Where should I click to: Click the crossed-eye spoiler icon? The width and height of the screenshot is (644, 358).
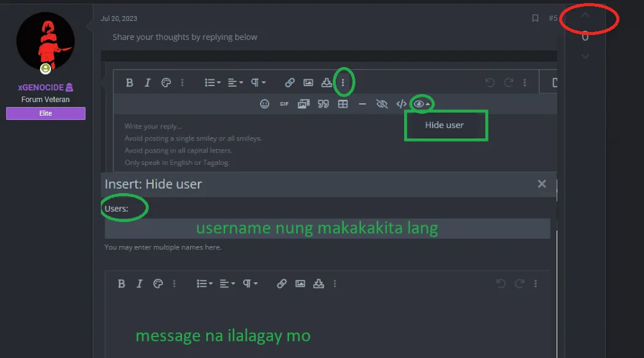pyautogui.click(x=382, y=104)
